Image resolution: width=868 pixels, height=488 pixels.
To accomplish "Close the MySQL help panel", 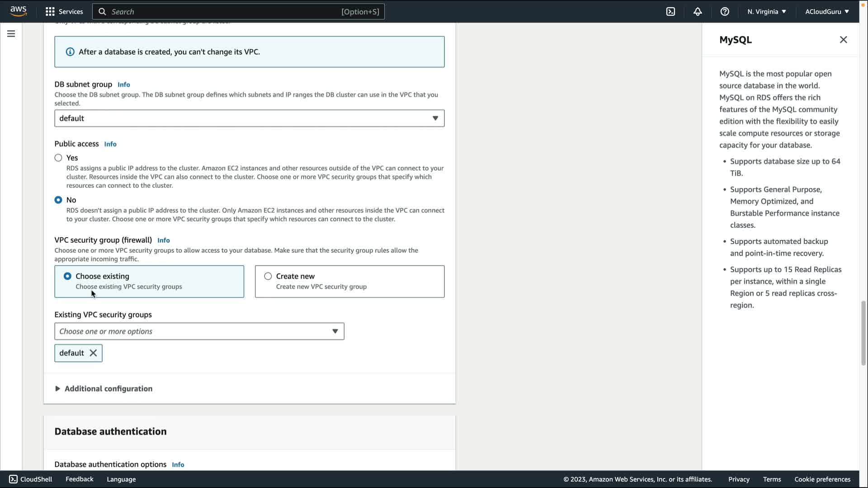I will click(x=843, y=40).
